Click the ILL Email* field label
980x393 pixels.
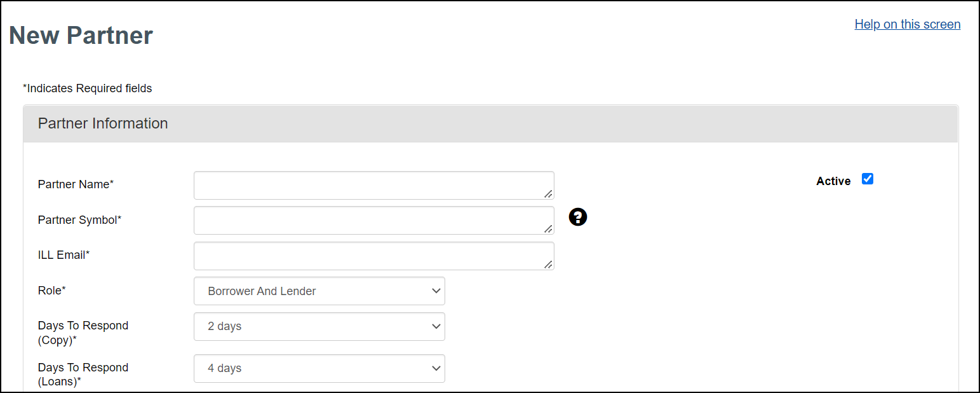click(x=64, y=255)
